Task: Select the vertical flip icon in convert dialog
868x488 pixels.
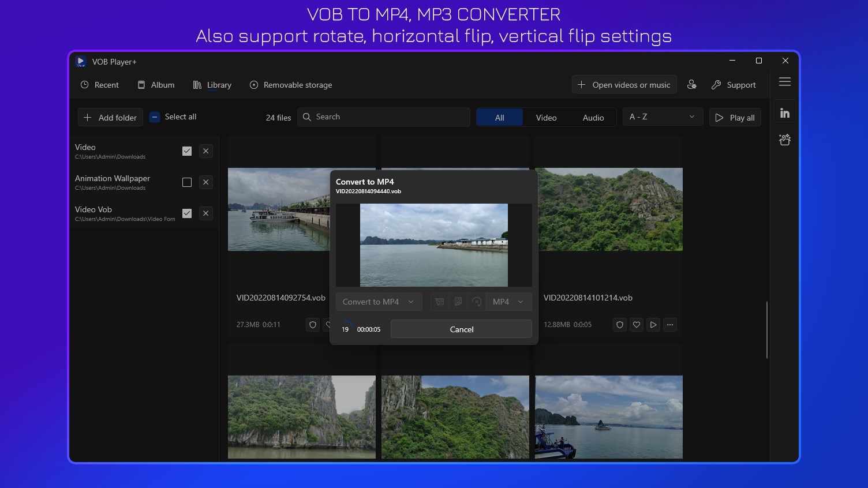Action: pos(458,301)
